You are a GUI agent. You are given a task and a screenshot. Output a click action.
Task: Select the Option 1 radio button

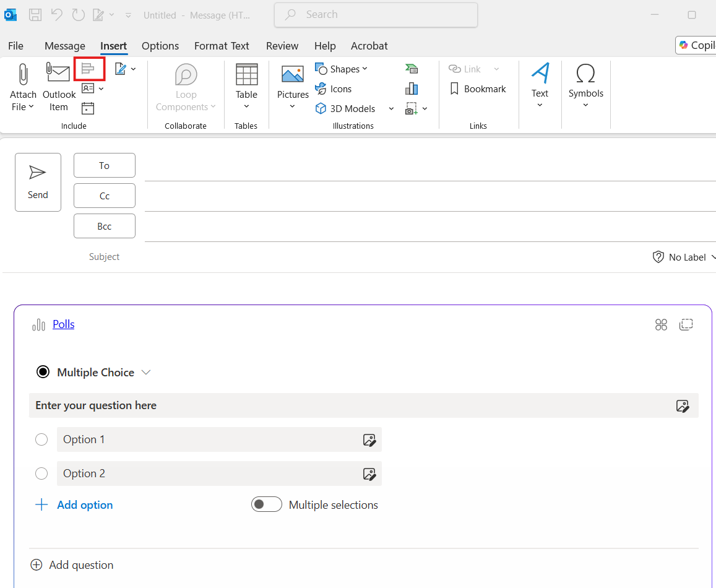tap(41, 439)
